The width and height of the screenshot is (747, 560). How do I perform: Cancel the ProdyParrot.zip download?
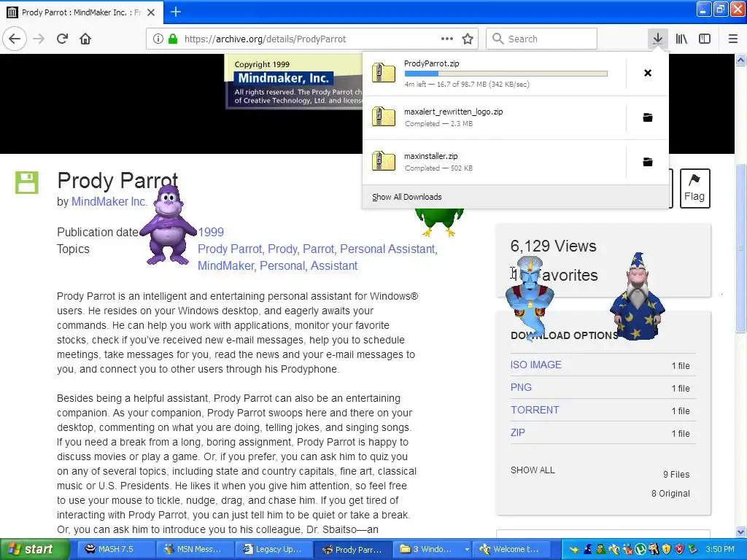[648, 73]
